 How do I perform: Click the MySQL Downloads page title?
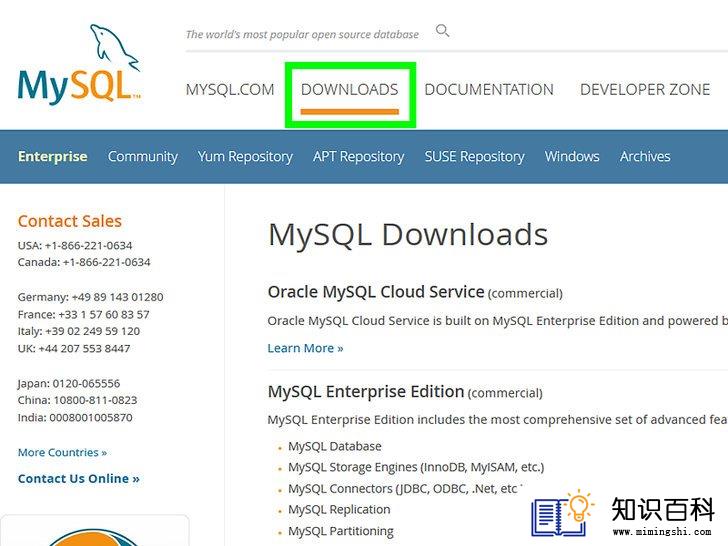click(x=408, y=234)
